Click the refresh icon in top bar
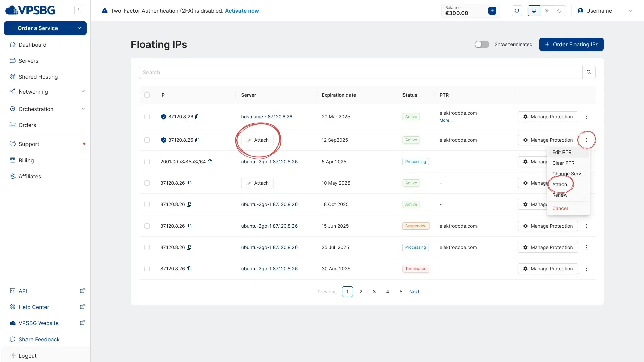 (x=517, y=11)
